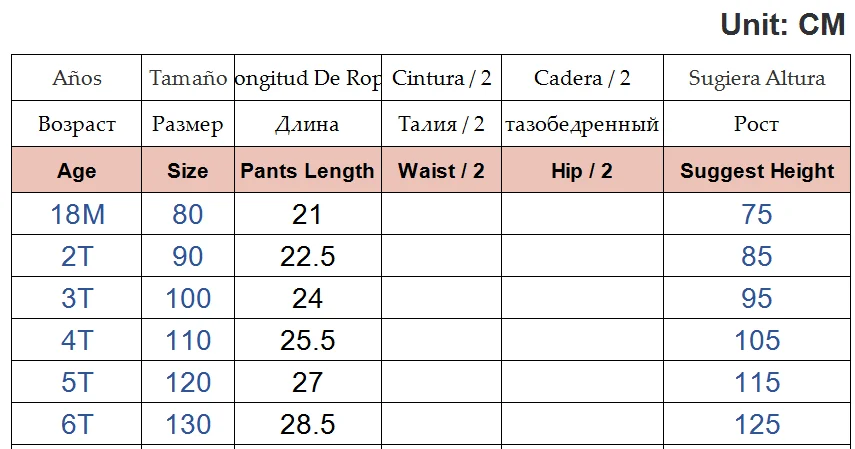Select the 'Age' header cell

77,171
